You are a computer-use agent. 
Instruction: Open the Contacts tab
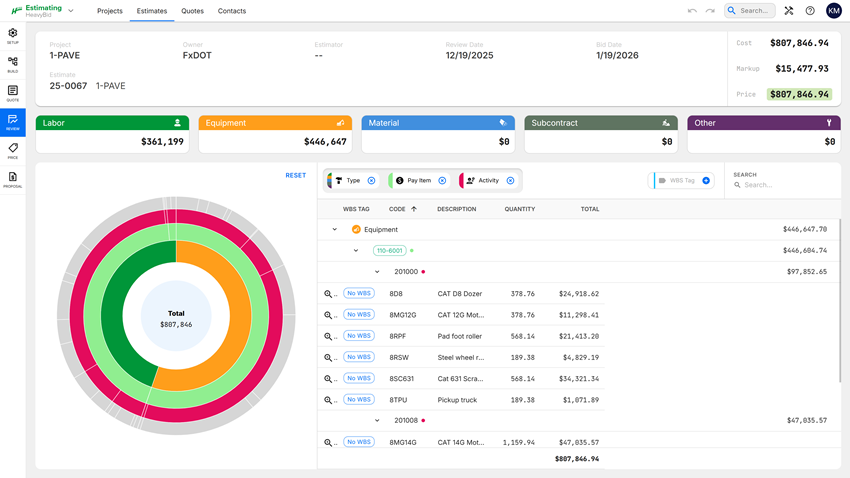click(x=232, y=11)
